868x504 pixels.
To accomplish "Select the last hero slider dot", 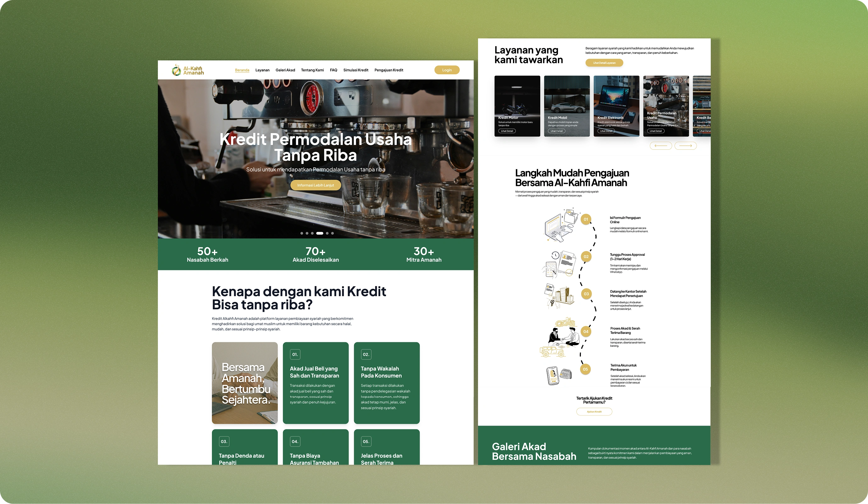I will click(332, 233).
